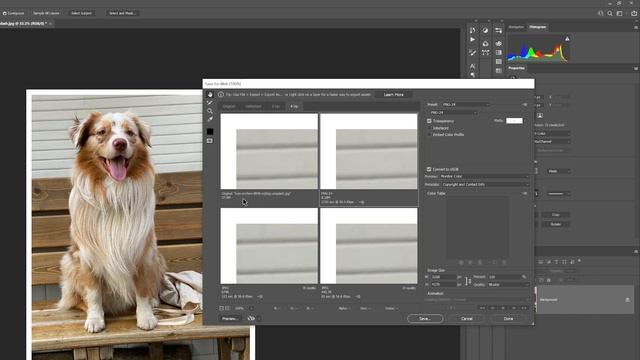
Task: Open the Brush Settings icon in dock
Action: (472, 53)
